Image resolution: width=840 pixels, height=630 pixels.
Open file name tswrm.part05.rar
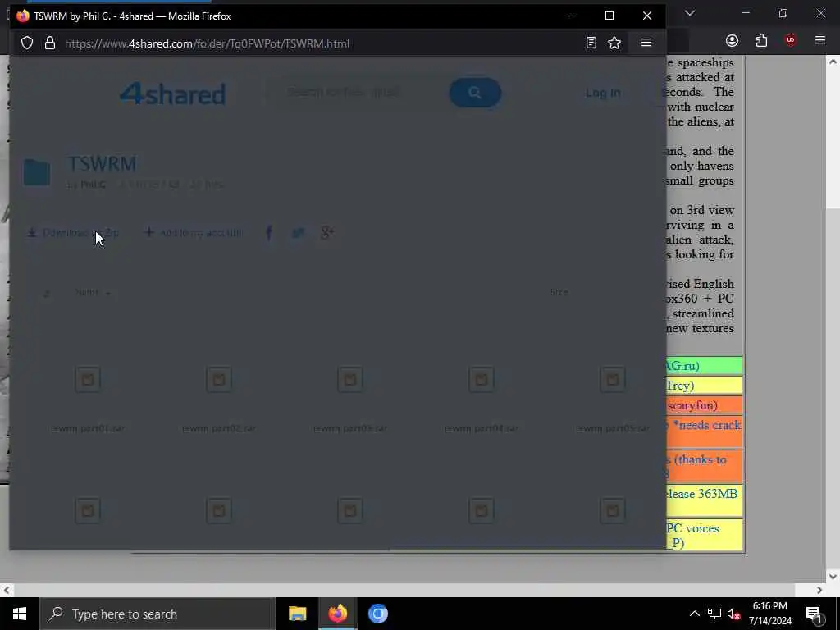[x=613, y=428]
